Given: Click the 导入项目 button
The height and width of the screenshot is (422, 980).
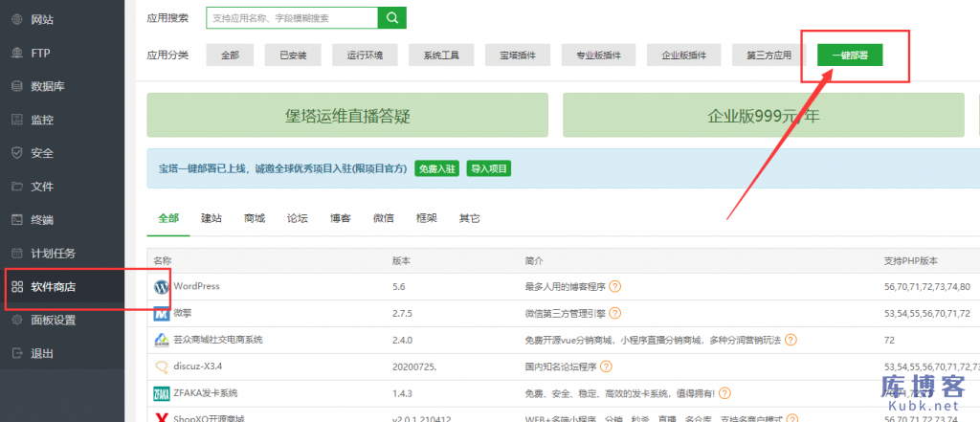Looking at the screenshot, I should 489,169.
